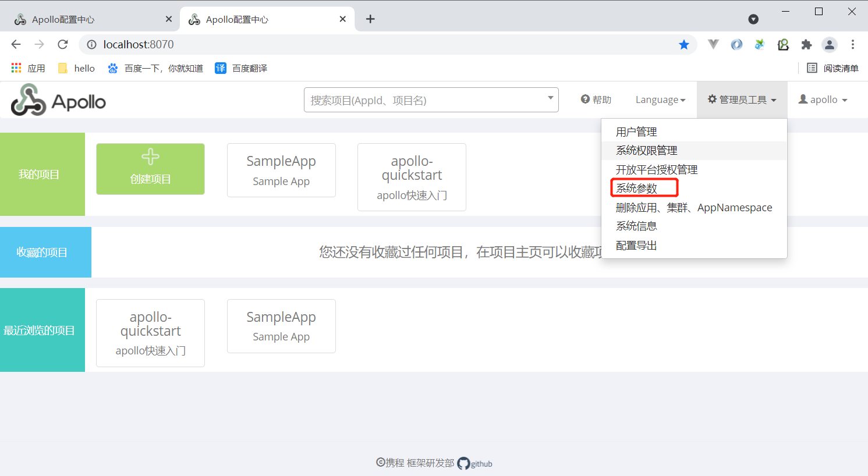The height and width of the screenshot is (476, 868).
Task: Open the 应用 apps grid bookmark
Action: coord(28,68)
